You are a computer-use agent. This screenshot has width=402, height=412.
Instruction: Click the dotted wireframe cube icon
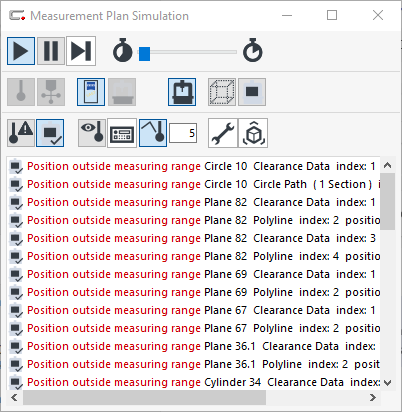tap(222, 92)
